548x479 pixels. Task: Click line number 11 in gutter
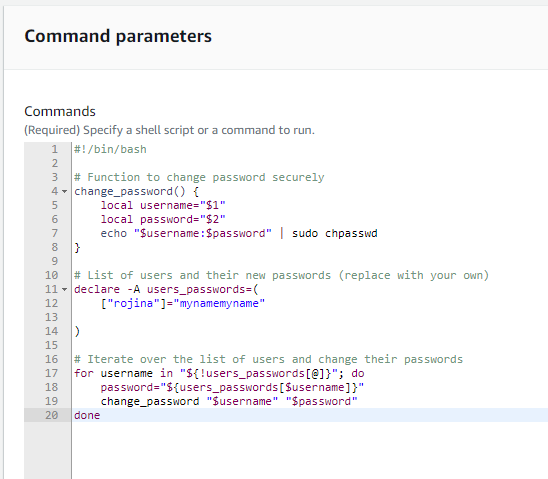(x=51, y=289)
